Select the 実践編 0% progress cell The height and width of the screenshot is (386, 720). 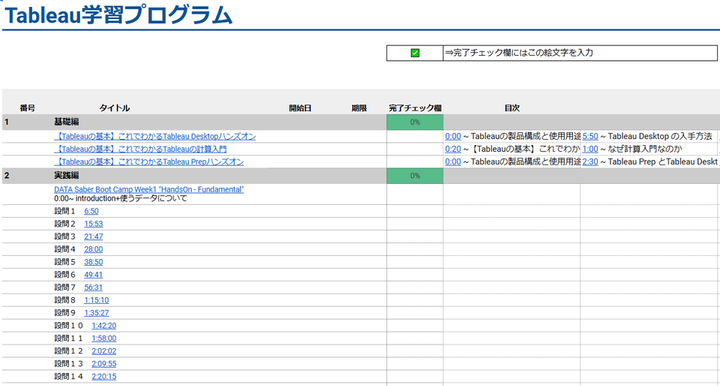coord(415,176)
